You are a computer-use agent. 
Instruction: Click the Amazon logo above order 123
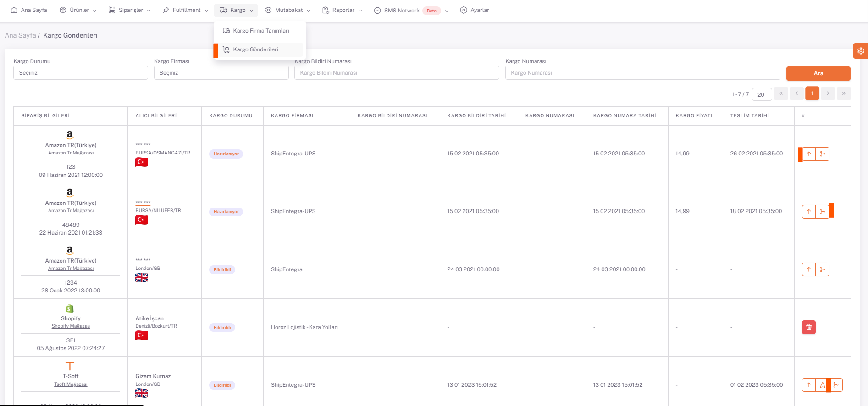pyautogui.click(x=70, y=135)
